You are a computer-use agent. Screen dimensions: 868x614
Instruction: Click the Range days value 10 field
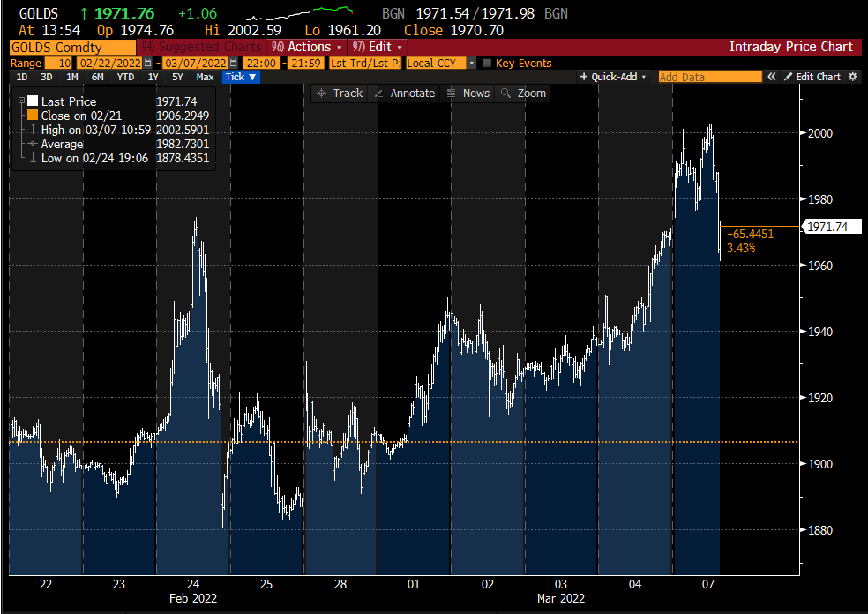(59, 64)
